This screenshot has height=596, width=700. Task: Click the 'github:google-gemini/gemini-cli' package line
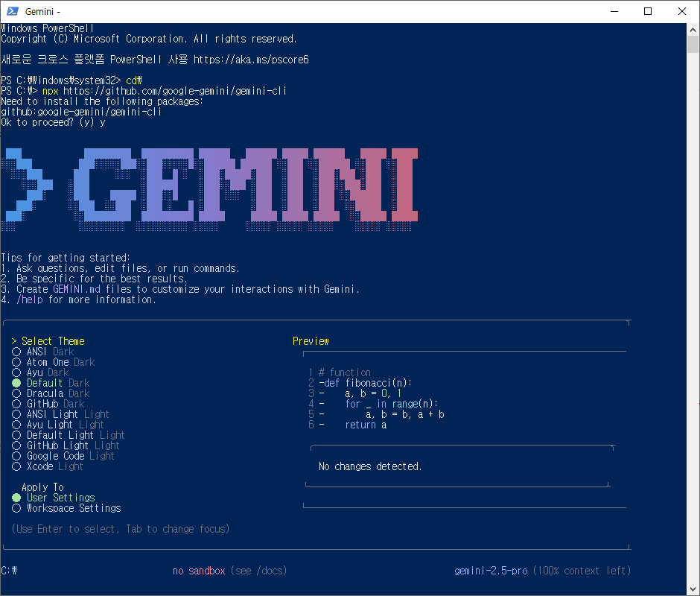click(81, 112)
